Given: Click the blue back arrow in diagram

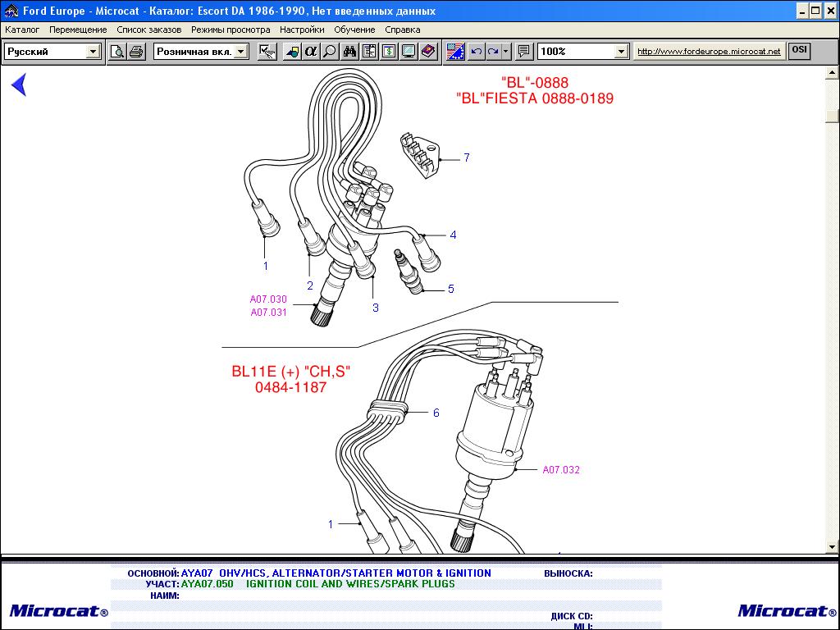Looking at the screenshot, I should [x=19, y=84].
